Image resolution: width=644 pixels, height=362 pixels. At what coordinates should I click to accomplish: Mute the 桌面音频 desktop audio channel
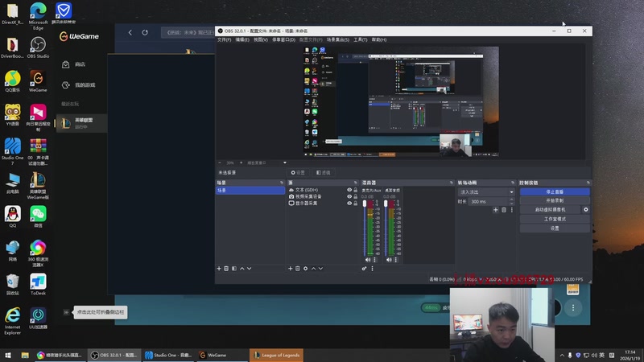pyautogui.click(x=389, y=260)
